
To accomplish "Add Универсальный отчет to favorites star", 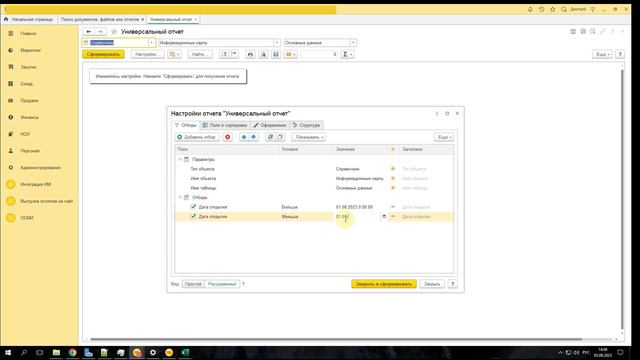I will point(114,31).
